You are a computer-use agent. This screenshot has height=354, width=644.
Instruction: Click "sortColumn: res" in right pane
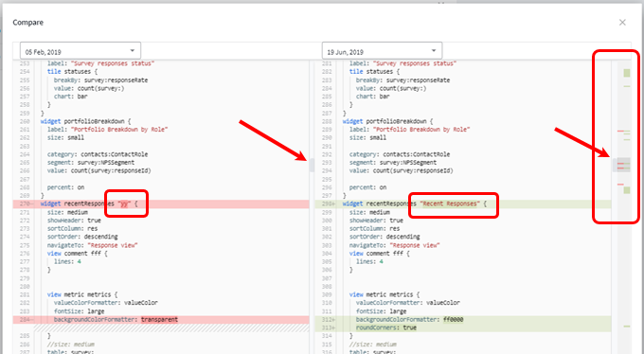[375, 229]
